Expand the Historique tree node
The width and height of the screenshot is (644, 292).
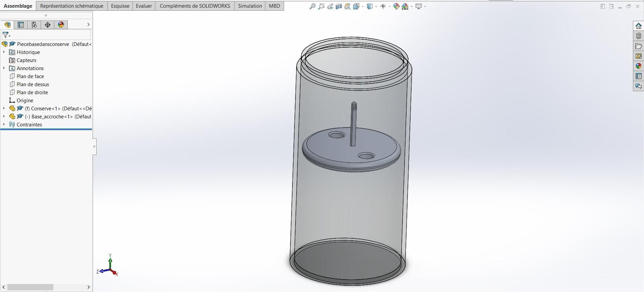coord(4,52)
